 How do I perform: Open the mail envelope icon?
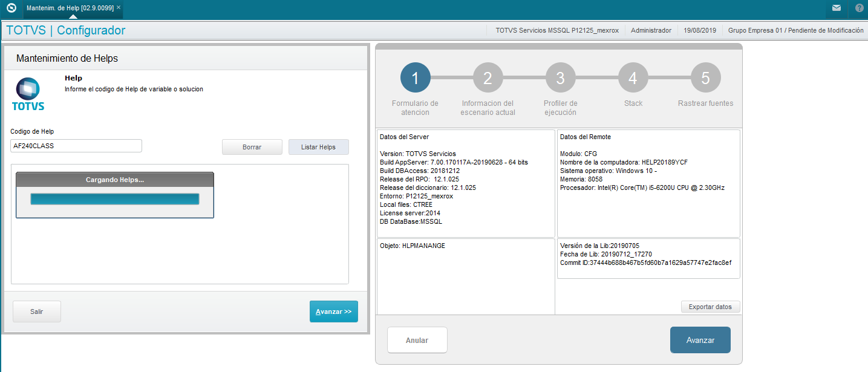837,8
